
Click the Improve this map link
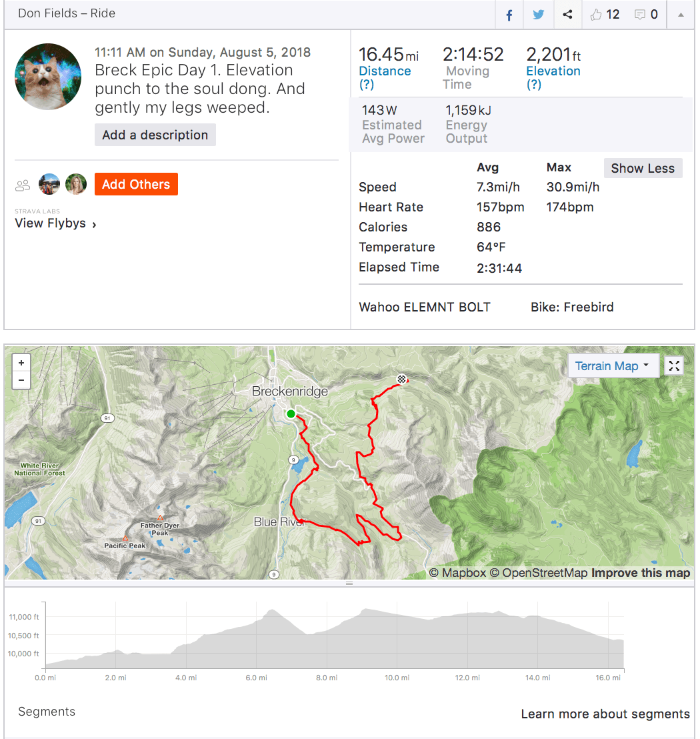pos(640,573)
